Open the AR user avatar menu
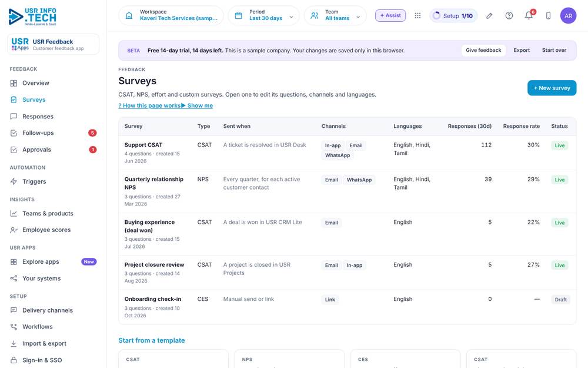Viewport: 588px width, 368px height. click(x=568, y=16)
